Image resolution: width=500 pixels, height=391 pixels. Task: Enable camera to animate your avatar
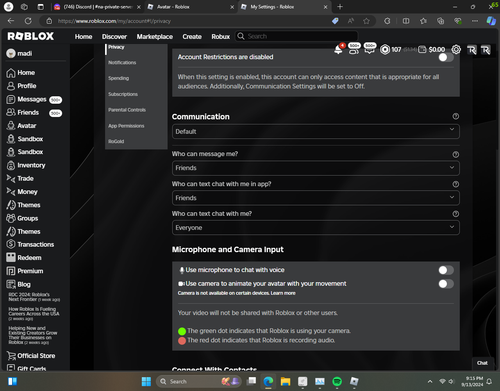[x=446, y=284]
